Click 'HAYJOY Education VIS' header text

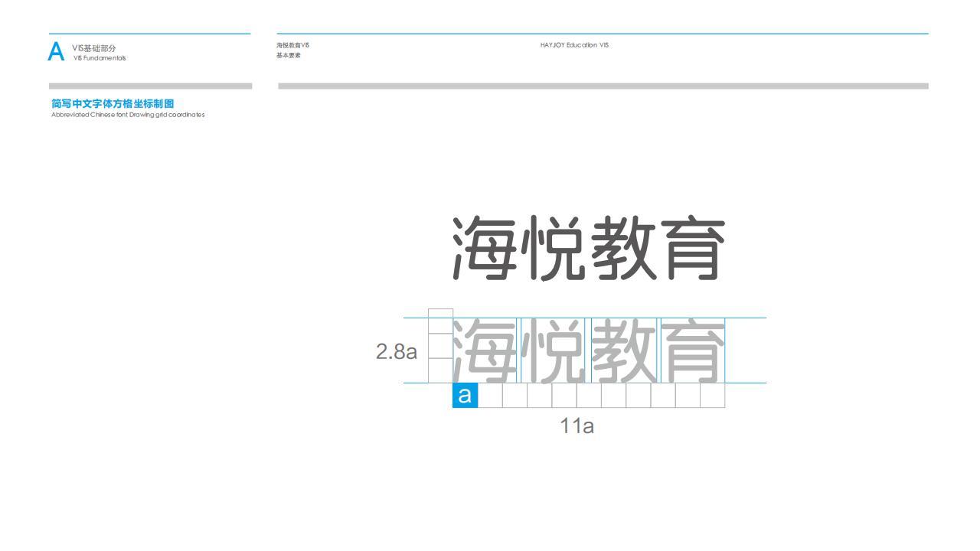(574, 45)
